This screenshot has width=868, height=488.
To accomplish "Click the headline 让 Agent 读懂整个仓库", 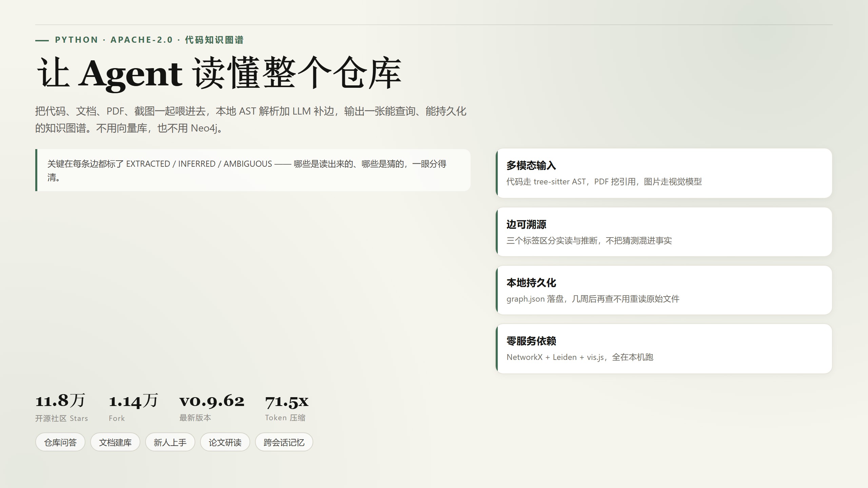I will (219, 73).
